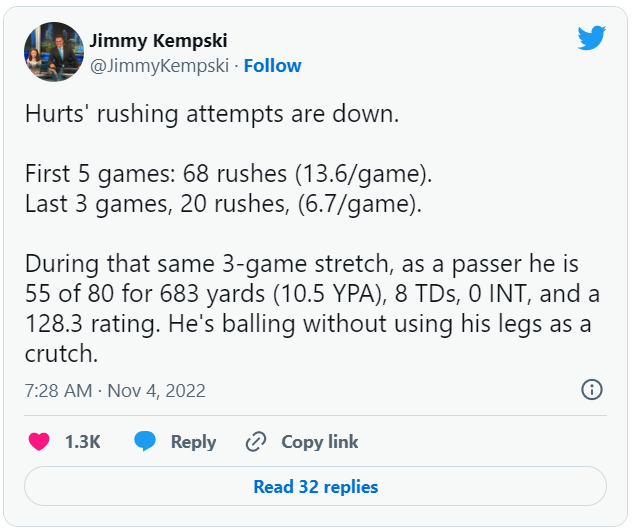
Task: Click the Copy link label
Action: [x=319, y=441]
